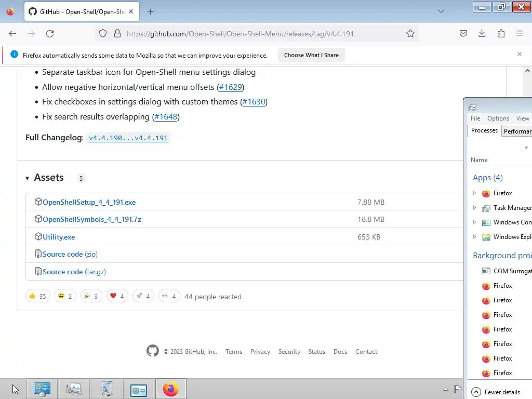The height and width of the screenshot is (399, 532).
Task: Select COM Surrogate background process
Action: (x=507, y=271)
